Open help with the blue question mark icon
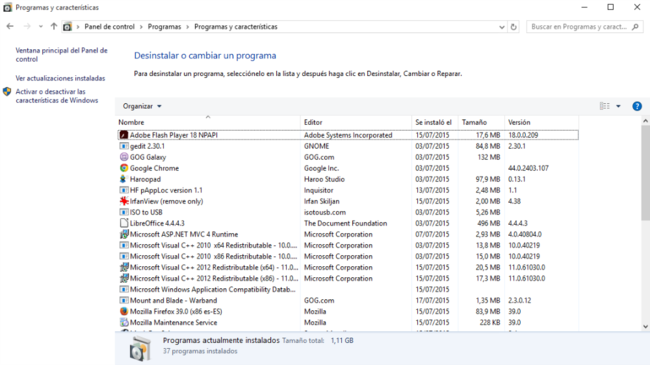 pyautogui.click(x=637, y=106)
